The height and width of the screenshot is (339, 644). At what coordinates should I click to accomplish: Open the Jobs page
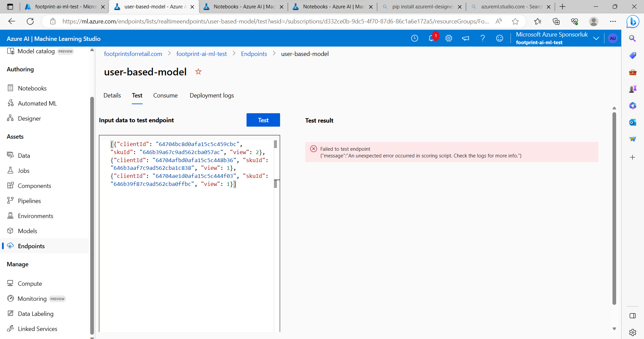click(23, 171)
